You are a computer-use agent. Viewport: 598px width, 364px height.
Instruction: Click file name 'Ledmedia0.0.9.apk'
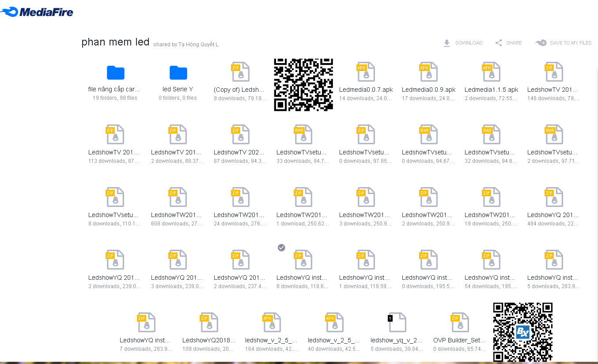pyautogui.click(x=429, y=90)
